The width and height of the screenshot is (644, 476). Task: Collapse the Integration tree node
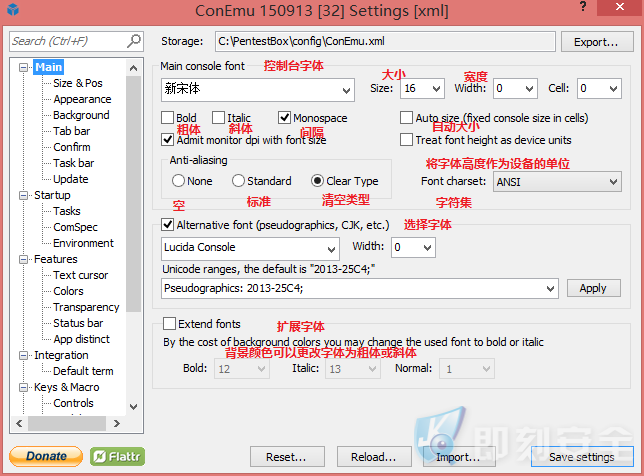24,355
